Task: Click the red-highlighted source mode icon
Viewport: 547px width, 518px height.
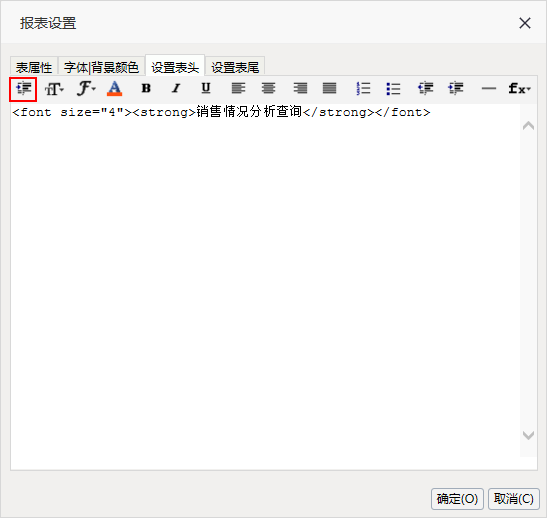Action: point(23,89)
